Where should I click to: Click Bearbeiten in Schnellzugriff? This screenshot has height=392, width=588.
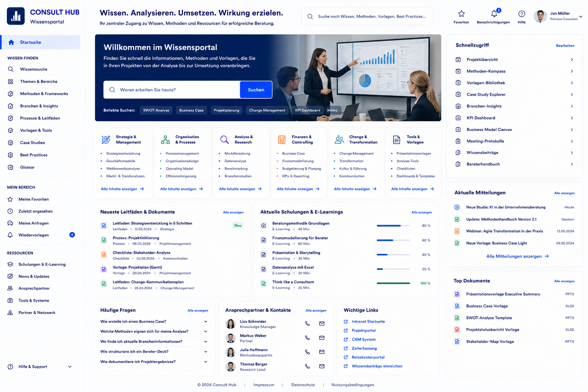[565, 46]
